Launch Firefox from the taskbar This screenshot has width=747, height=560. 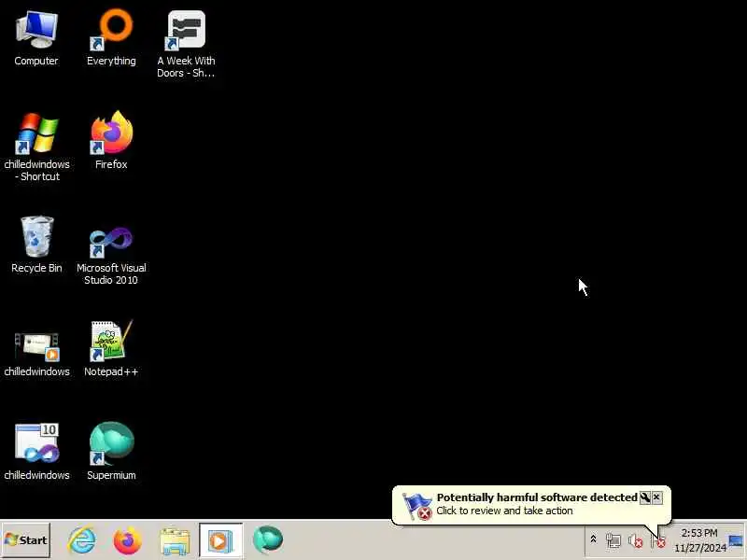(128, 540)
